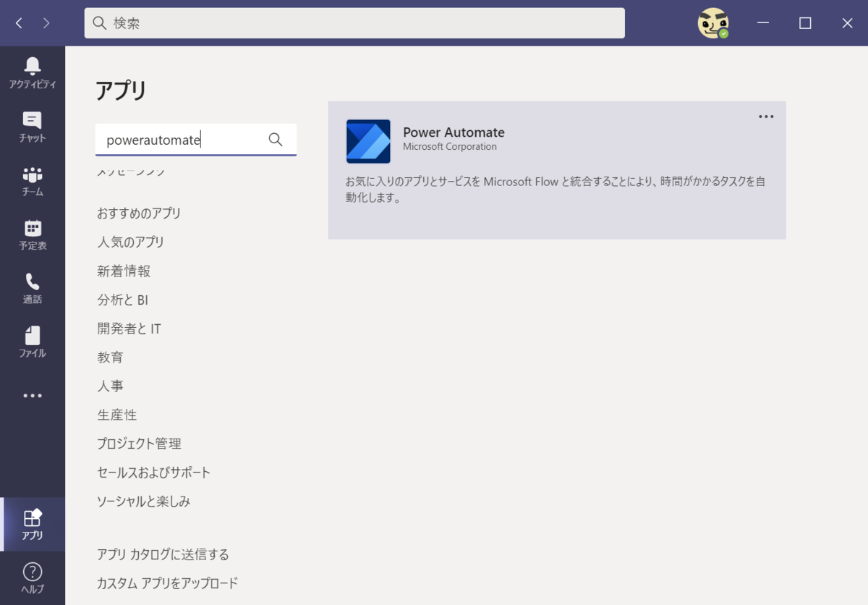Click the Microsoft Corporation publisher text
The width and height of the screenshot is (868, 605).
click(x=450, y=147)
